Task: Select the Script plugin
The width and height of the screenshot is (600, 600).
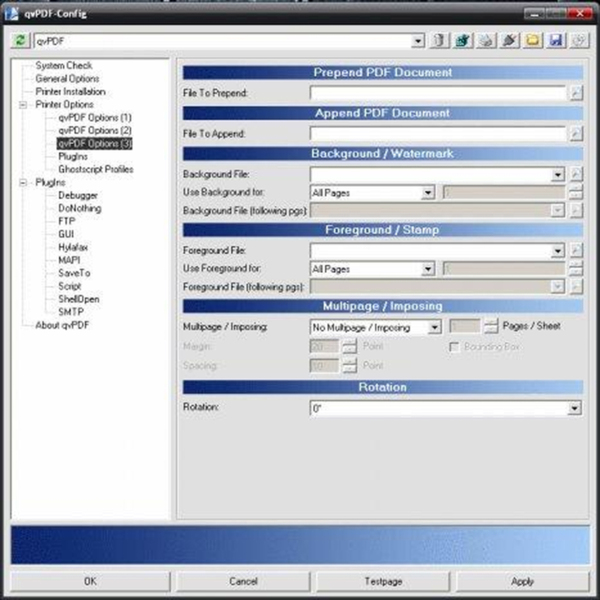Action: tap(70, 286)
